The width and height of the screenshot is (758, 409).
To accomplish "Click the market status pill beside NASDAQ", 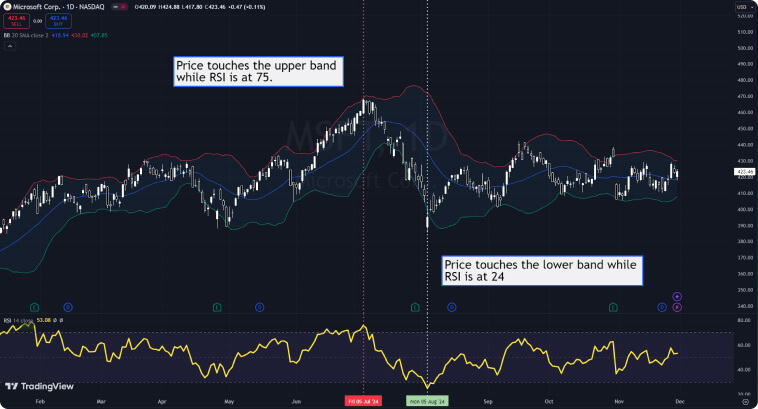I will (119, 7).
